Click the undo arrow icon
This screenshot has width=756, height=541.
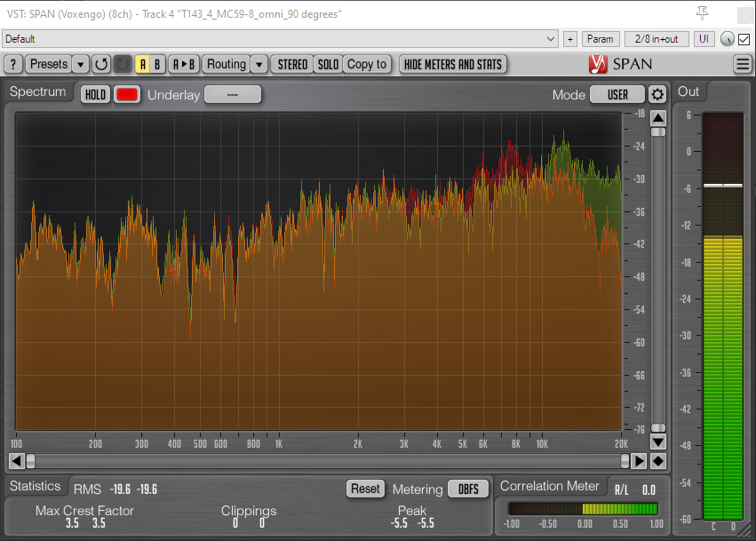point(101,64)
